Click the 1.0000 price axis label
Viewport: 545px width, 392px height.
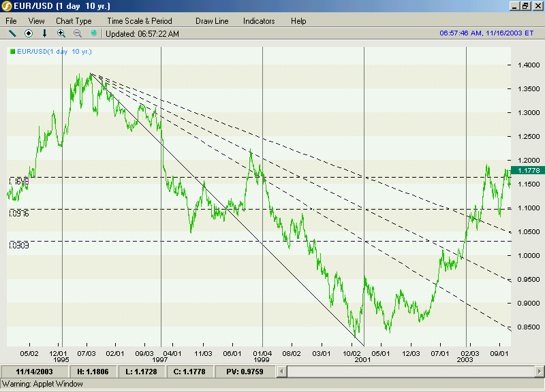point(529,255)
